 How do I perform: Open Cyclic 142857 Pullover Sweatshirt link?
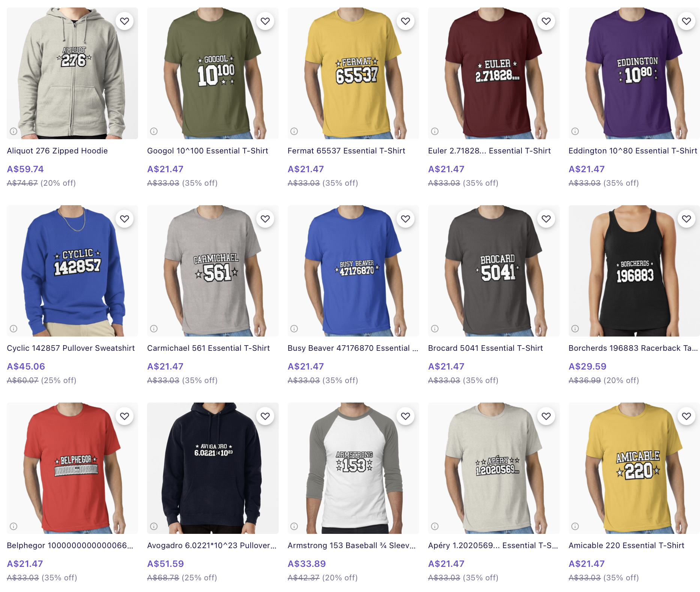pos(71,348)
